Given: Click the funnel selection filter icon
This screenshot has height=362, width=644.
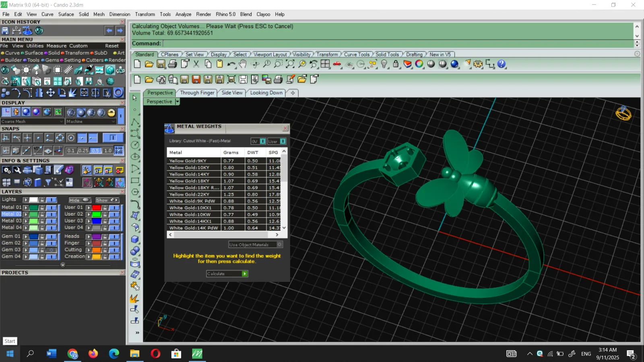Looking at the screenshot, I should (48, 183).
